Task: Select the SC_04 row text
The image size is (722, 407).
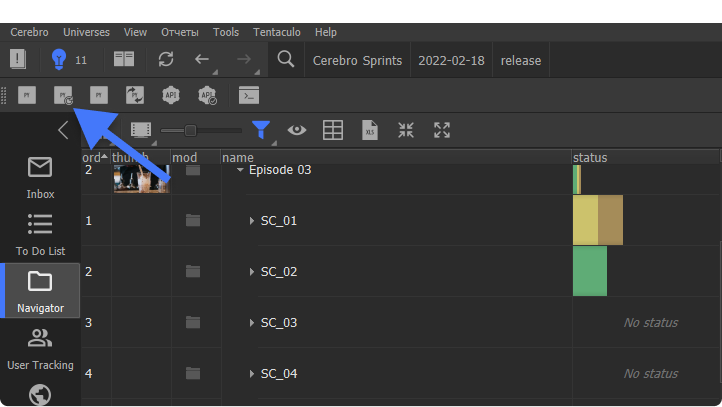Action: point(279,373)
